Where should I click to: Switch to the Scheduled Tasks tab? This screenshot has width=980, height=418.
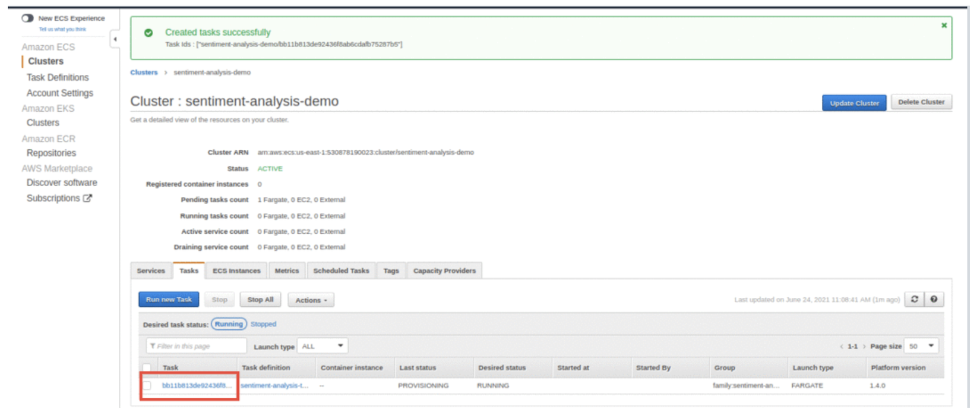tap(341, 271)
